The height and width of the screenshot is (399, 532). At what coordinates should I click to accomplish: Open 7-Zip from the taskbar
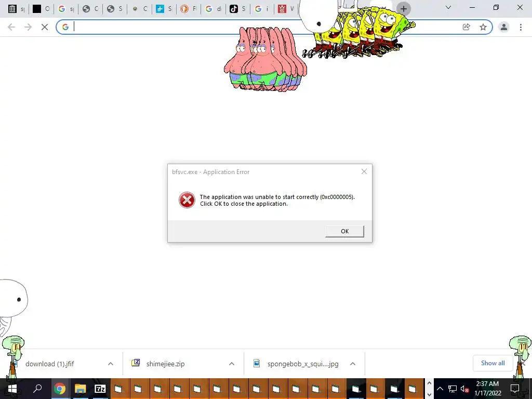pyautogui.click(x=100, y=389)
